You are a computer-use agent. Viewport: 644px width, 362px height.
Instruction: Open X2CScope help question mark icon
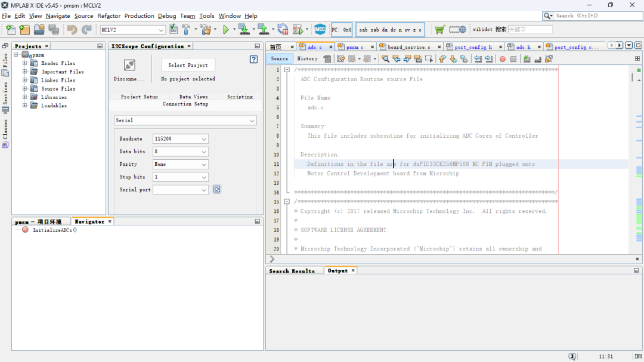pyautogui.click(x=253, y=60)
